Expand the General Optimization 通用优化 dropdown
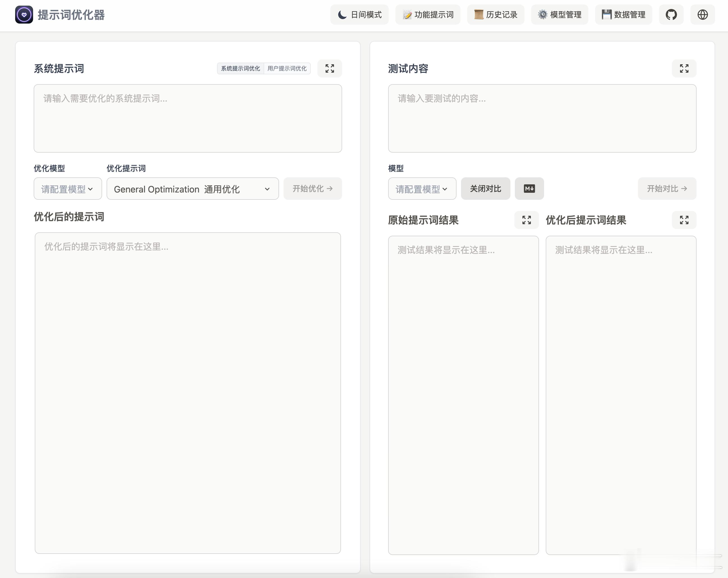This screenshot has width=728, height=578. click(x=192, y=189)
